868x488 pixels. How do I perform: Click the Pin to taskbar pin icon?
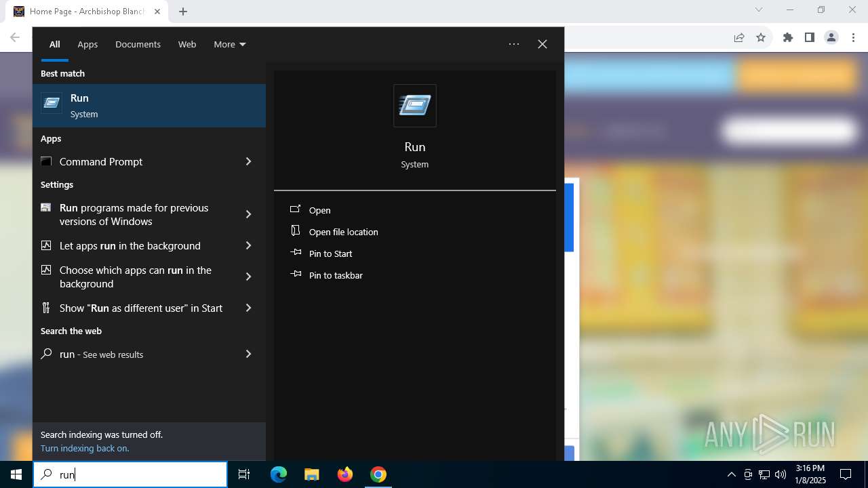tap(296, 274)
